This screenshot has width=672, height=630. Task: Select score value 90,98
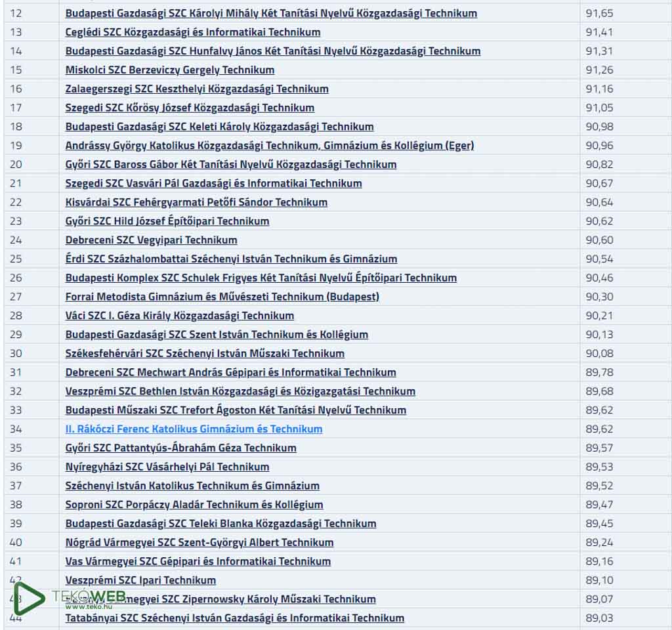click(x=599, y=127)
